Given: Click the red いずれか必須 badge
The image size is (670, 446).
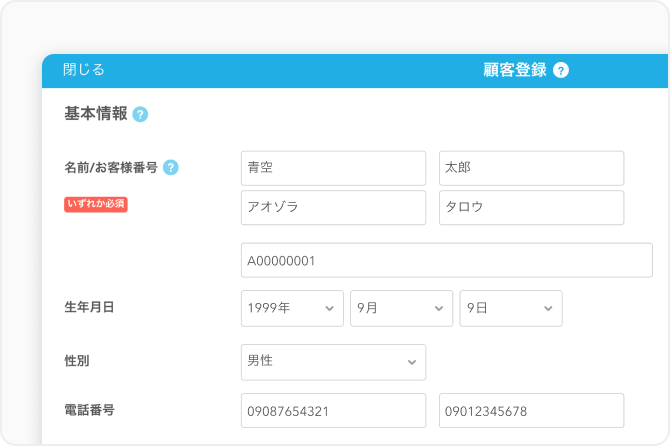Looking at the screenshot, I should (96, 204).
